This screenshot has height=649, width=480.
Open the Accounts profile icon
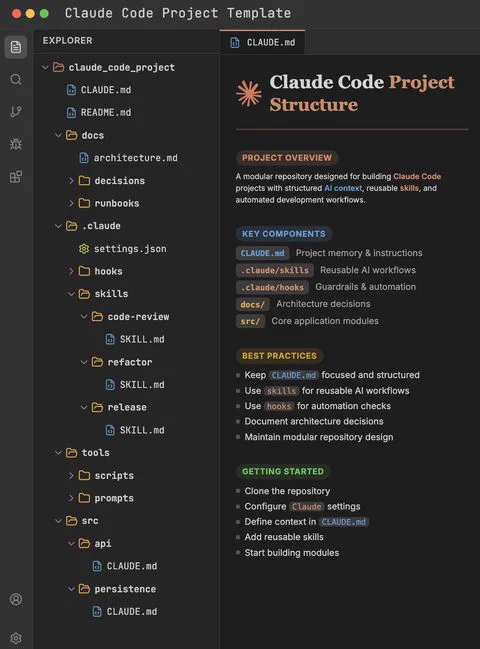tap(16, 599)
